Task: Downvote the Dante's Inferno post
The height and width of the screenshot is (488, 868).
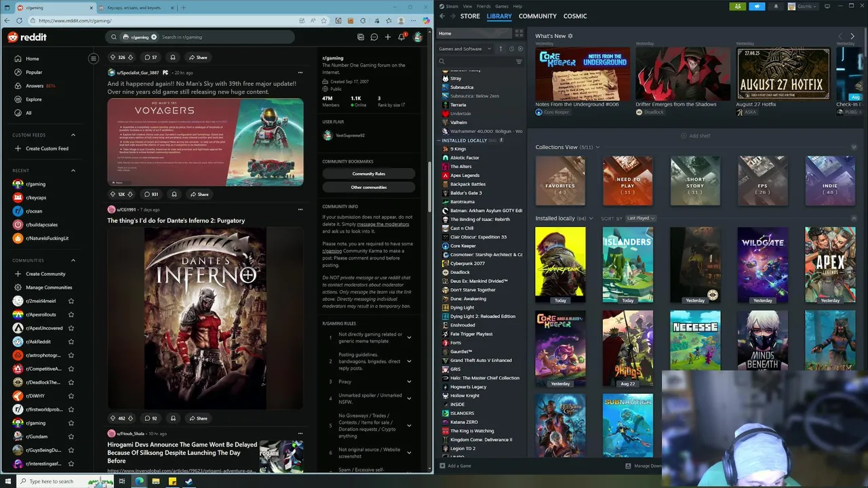Action: [130, 418]
